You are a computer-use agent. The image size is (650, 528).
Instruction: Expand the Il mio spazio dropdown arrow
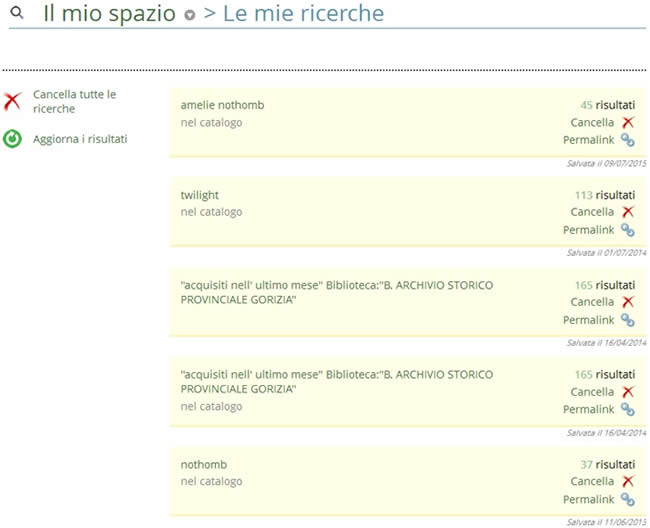(190, 15)
